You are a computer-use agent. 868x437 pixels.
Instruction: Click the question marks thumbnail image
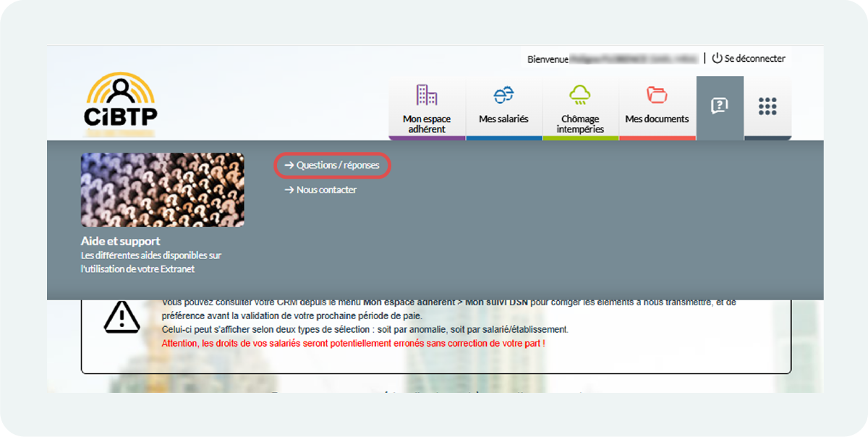click(x=162, y=190)
